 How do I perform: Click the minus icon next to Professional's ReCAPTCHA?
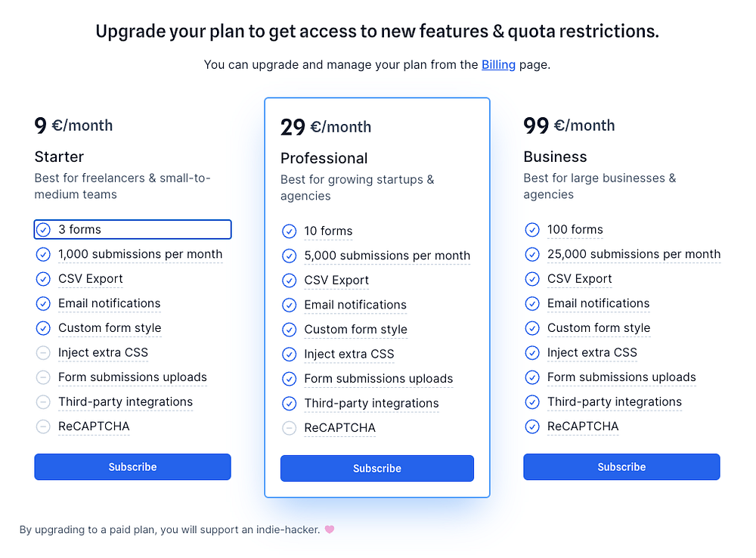(289, 428)
